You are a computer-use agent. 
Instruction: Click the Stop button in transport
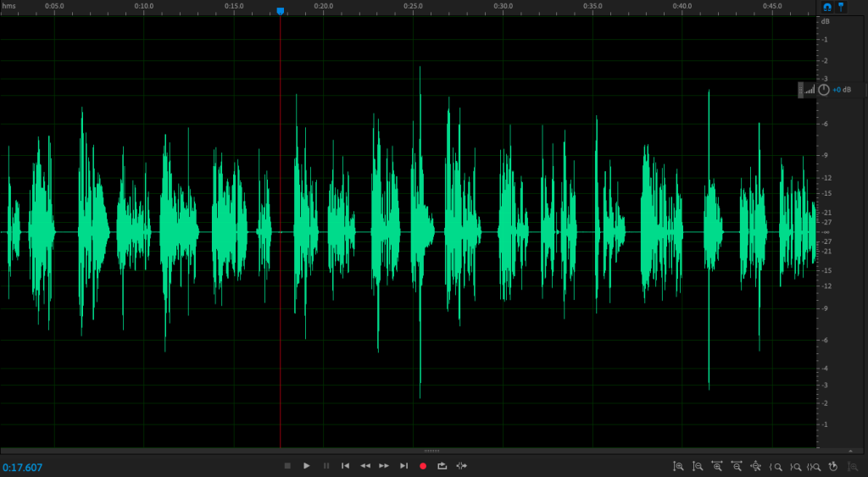(287, 466)
